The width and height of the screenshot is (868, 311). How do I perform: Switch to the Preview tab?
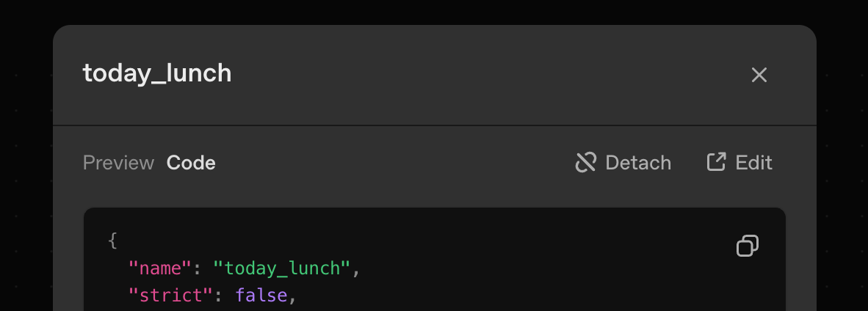click(x=118, y=163)
